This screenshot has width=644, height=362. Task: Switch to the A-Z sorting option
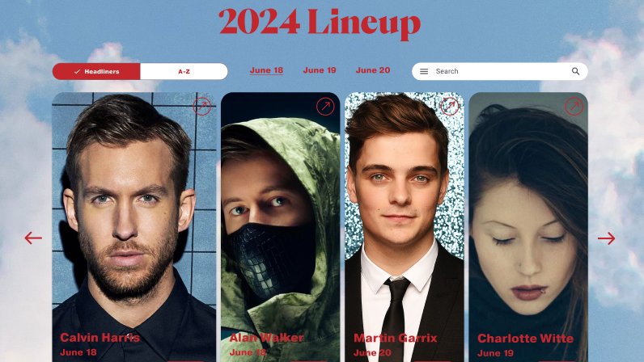(x=184, y=71)
